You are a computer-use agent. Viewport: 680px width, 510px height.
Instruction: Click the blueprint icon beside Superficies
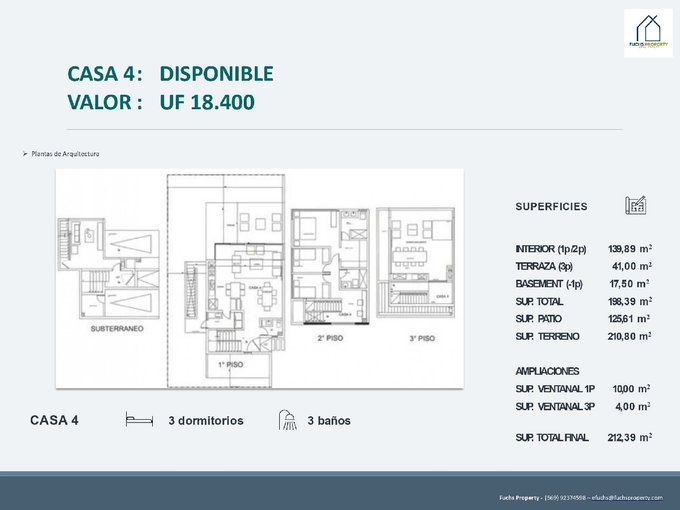point(636,205)
